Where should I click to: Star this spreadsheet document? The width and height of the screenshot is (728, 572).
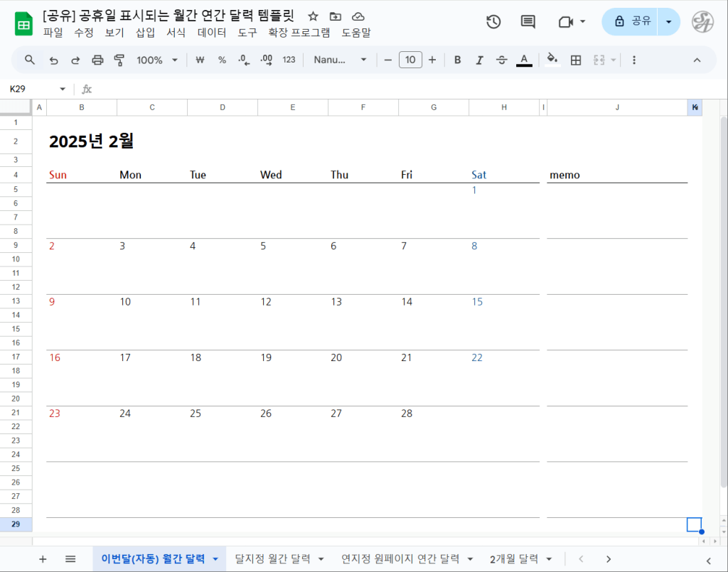coord(313,16)
